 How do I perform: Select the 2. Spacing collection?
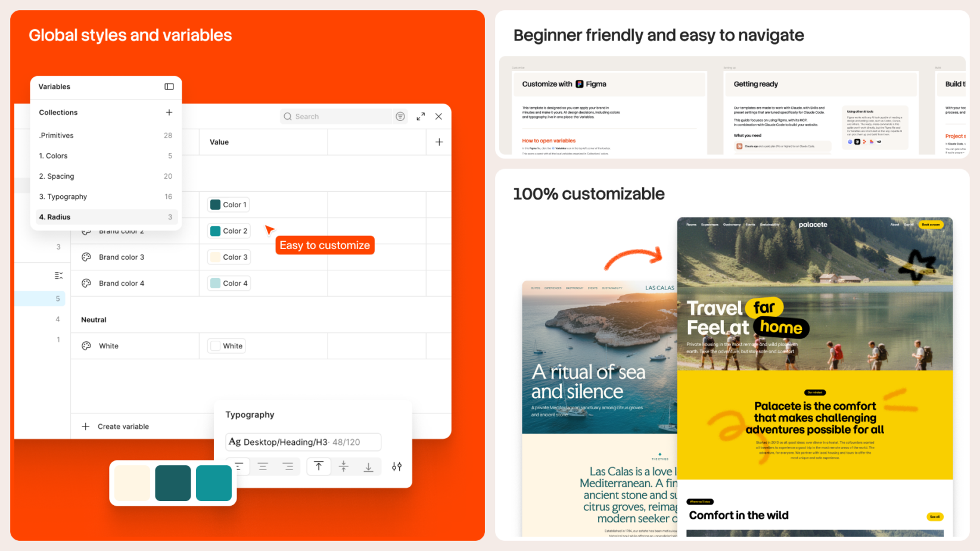(105, 176)
